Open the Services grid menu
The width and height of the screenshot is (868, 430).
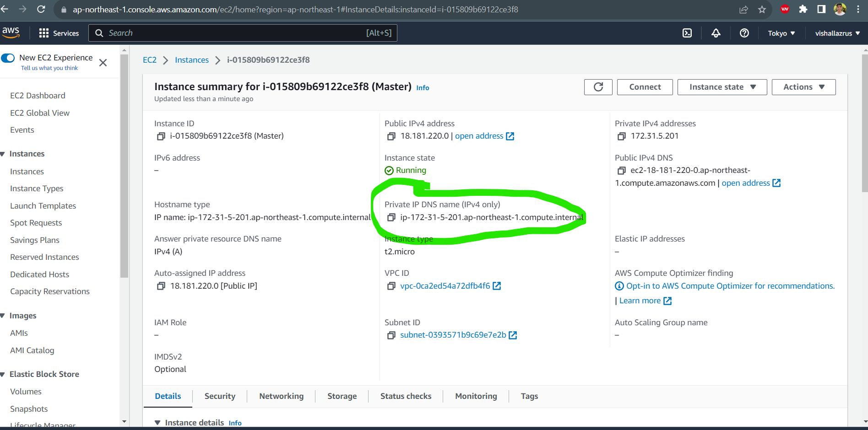[44, 32]
